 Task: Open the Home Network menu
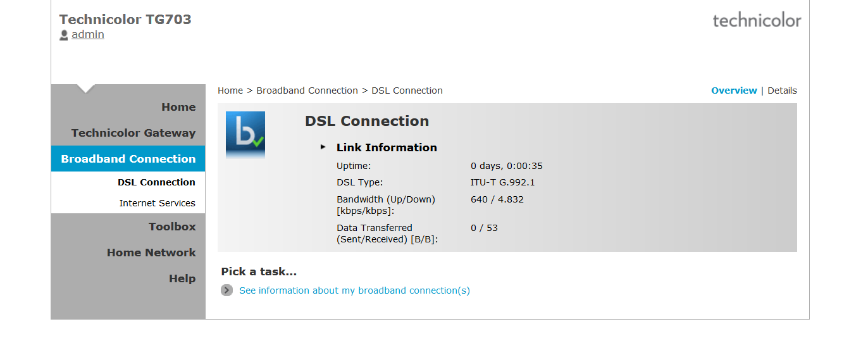coord(151,253)
